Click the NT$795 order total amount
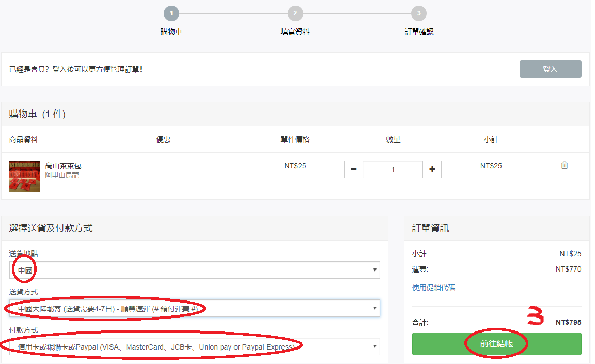 point(568,322)
